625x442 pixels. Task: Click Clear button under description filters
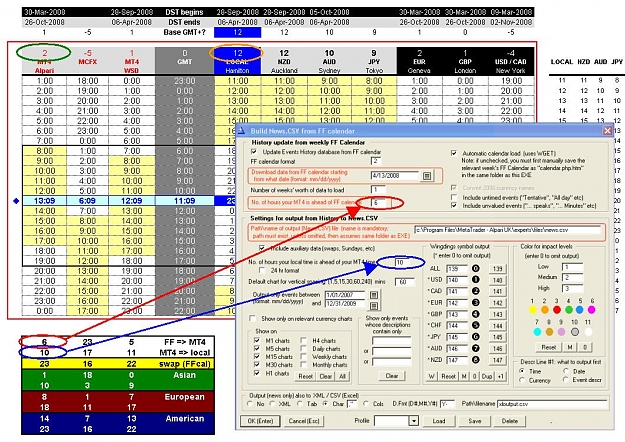click(392, 376)
